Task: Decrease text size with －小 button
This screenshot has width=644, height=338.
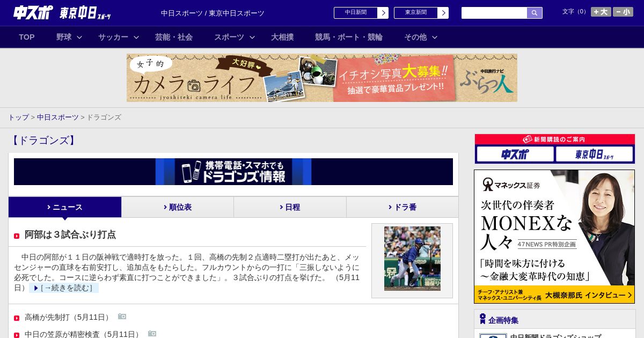Action: [x=623, y=12]
